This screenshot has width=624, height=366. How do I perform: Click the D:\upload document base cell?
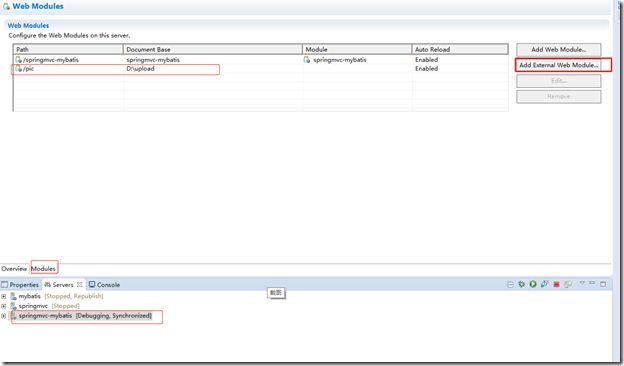click(140, 68)
